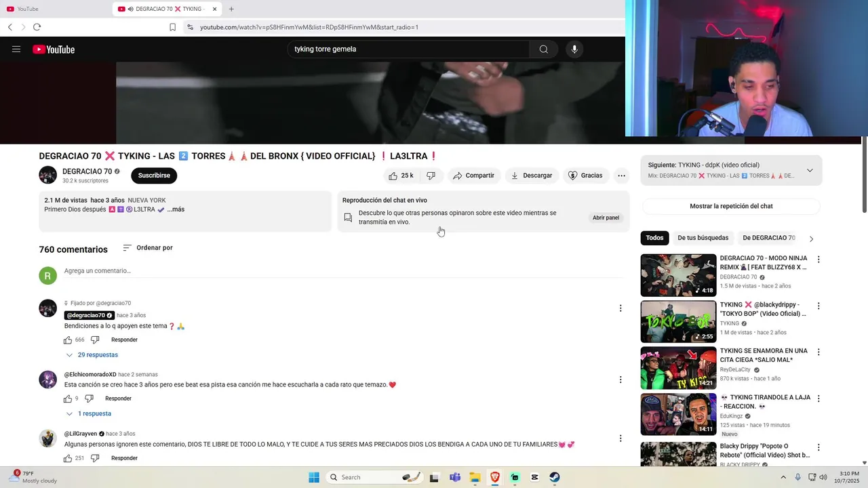Reply to the pinned @degraciao70 comment
868x488 pixels.
tap(124, 340)
